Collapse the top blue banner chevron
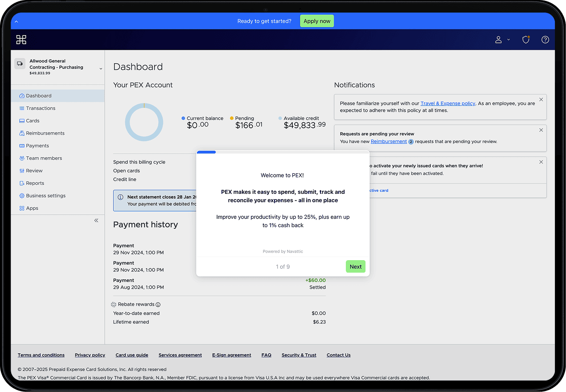This screenshot has height=392, width=566. coord(16,21)
